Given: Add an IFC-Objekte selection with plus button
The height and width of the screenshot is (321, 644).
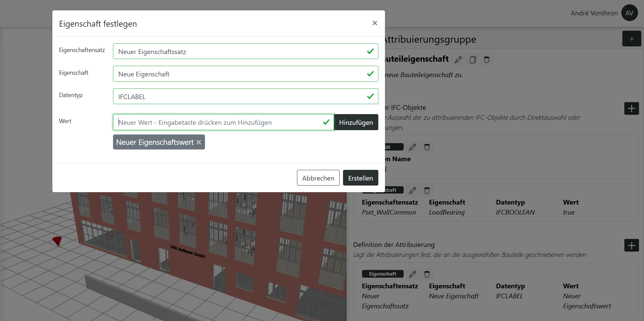Looking at the screenshot, I should pyautogui.click(x=631, y=108).
